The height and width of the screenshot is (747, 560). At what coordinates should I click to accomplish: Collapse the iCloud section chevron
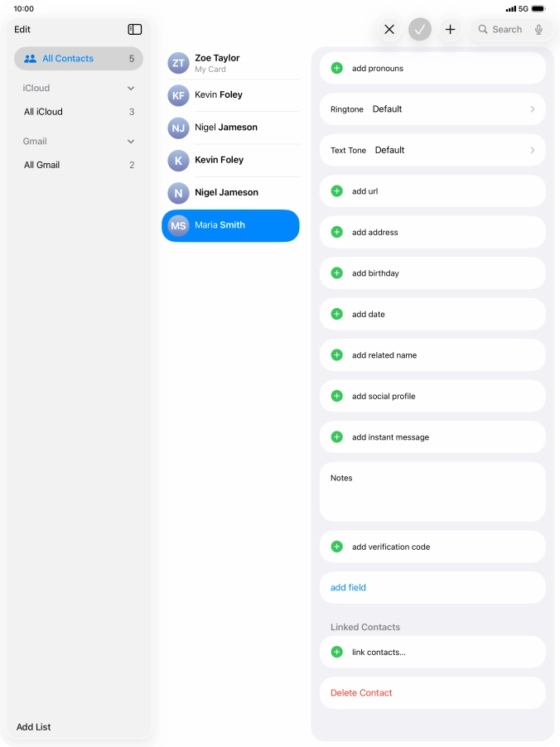(131, 88)
